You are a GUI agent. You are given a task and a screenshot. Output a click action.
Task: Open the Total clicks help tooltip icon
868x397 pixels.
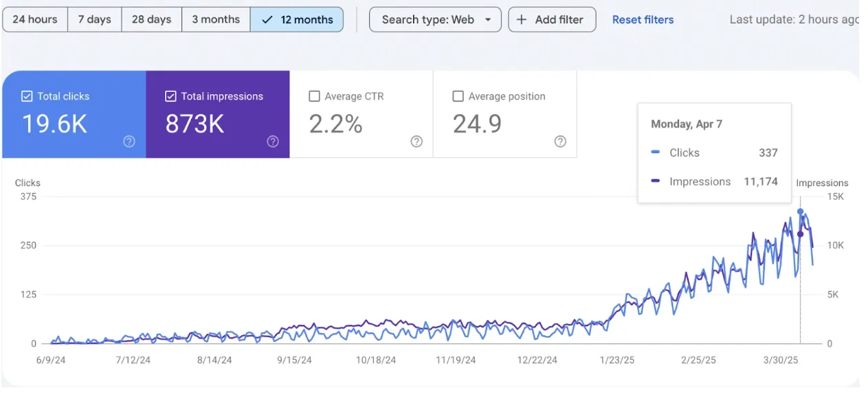point(129,141)
